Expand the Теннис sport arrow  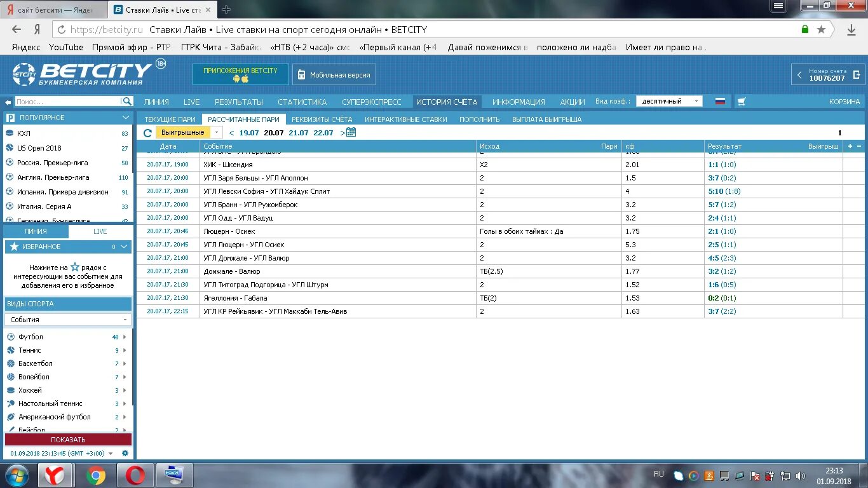pos(125,350)
